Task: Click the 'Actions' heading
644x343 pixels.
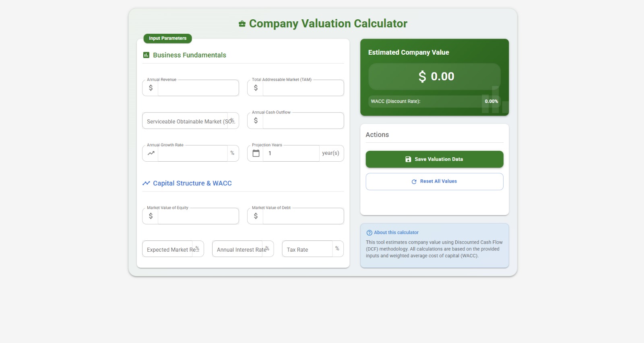Action: tap(377, 135)
